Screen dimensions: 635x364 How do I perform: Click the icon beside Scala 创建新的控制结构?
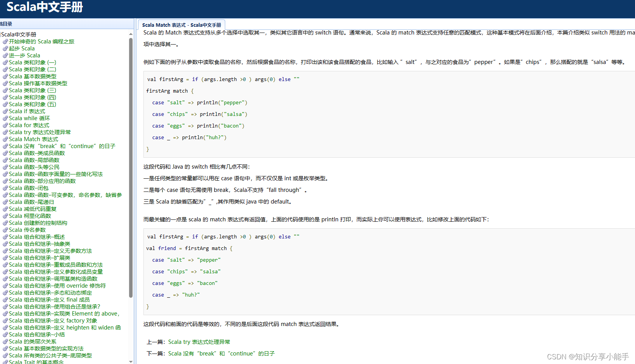pyautogui.click(x=5, y=223)
